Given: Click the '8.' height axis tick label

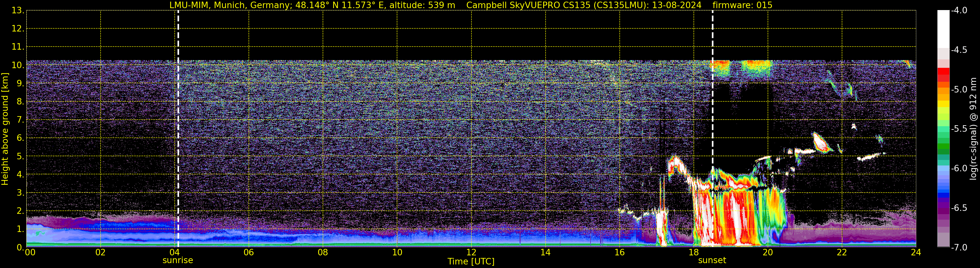Looking at the screenshot, I should coord(20,101).
